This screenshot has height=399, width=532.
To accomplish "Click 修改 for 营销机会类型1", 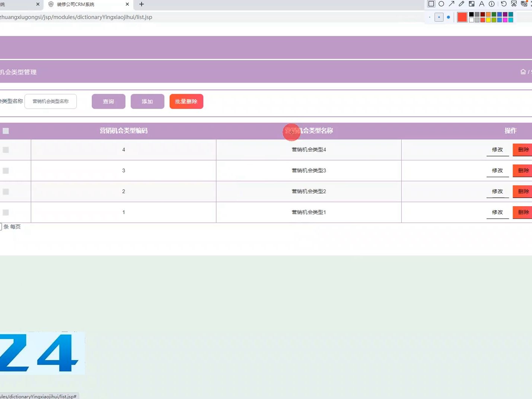I will tap(497, 212).
